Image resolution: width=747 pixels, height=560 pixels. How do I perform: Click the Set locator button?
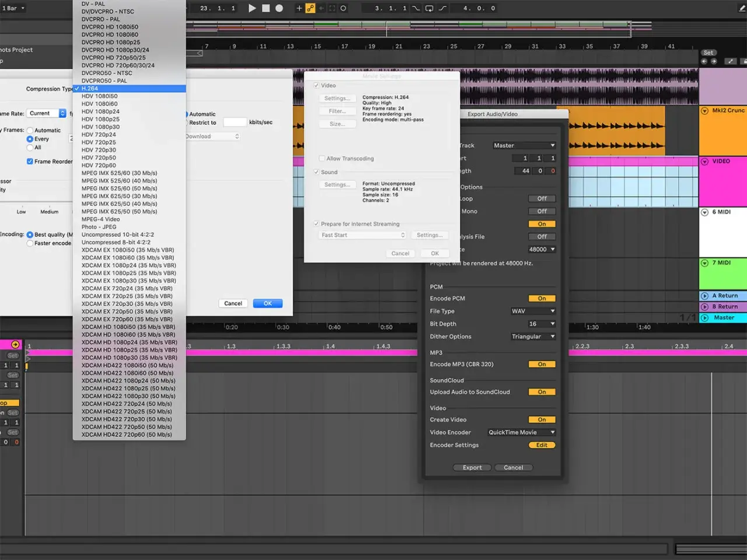(x=708, y=52)
